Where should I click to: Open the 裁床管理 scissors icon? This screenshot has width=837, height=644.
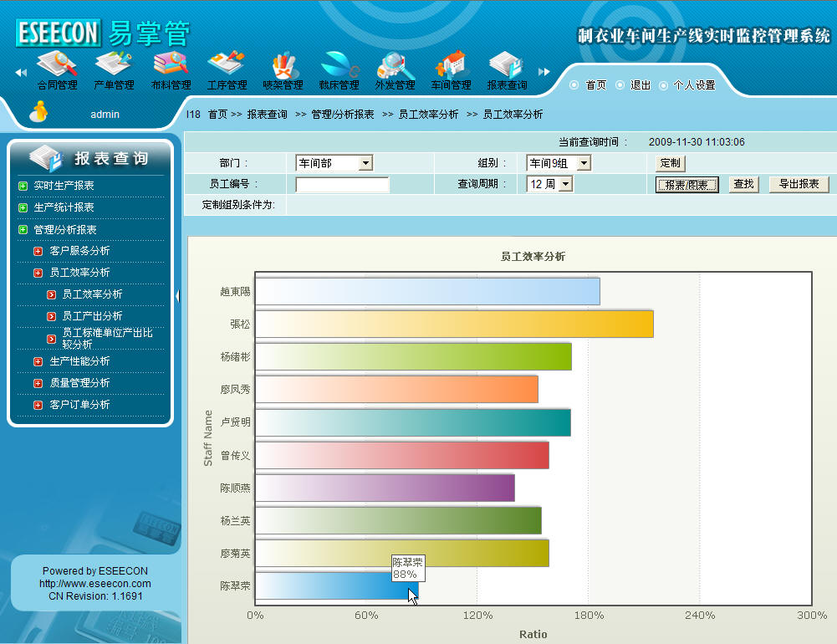click(x=339, y=65)
